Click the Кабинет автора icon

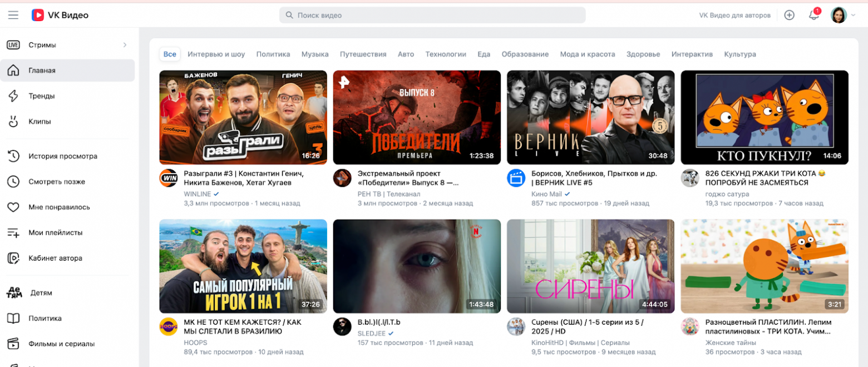click(x=13, y=258)
